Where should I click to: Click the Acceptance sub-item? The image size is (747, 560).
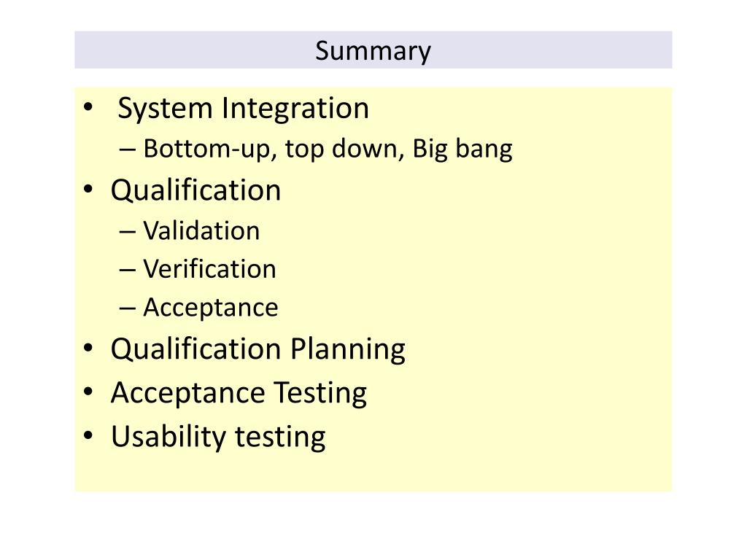click(x=211, y=308)
